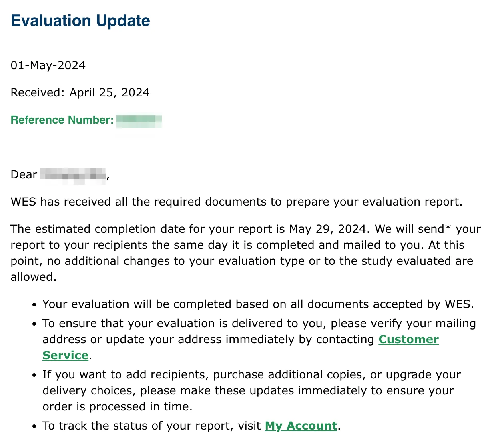Viewport: 498px width, 448px height.
Task: Click the green Reference Number label
Action: (x=62, y=120)
